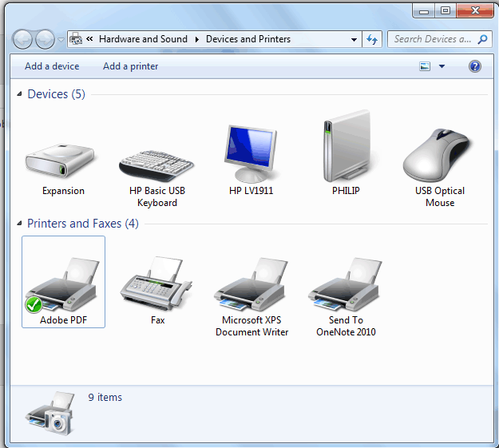The height and width of the screenshot is (448, 499).
Task: Select the Expansion drive device icon
Action: 60,161
